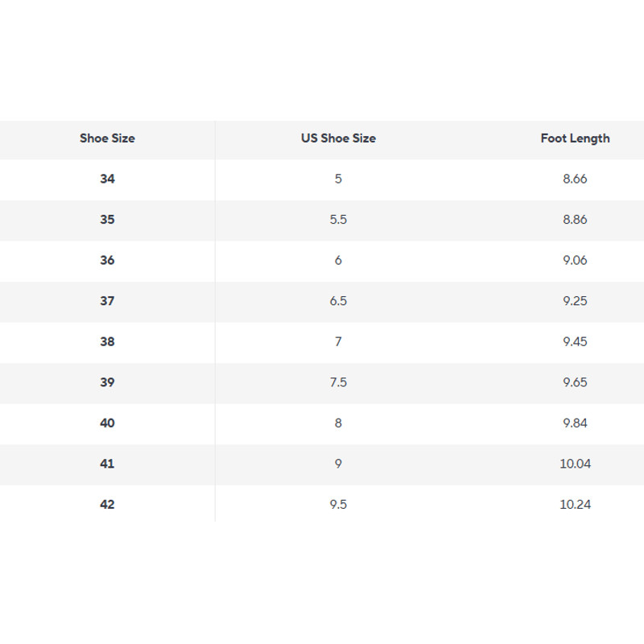The height and width of the screenshot is (644, 644).
Task: Click the US Shoe Size column header
Action: click(338, 138)
